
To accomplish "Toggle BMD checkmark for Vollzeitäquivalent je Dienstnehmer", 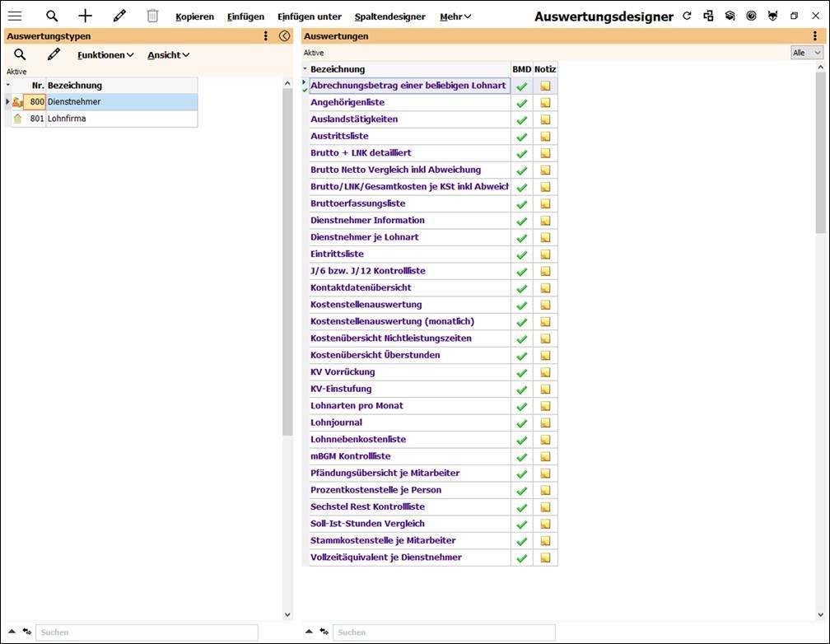I will click(x=521, y=558).
